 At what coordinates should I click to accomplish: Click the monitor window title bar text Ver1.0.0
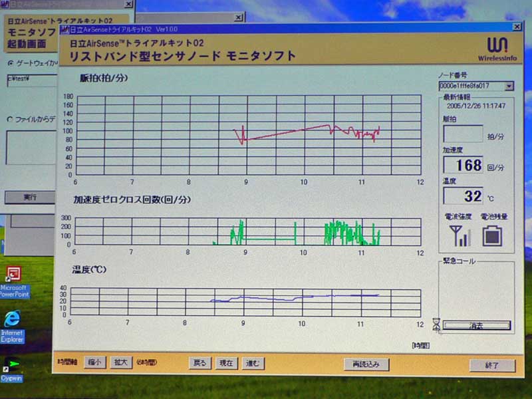tap(167, 29)
